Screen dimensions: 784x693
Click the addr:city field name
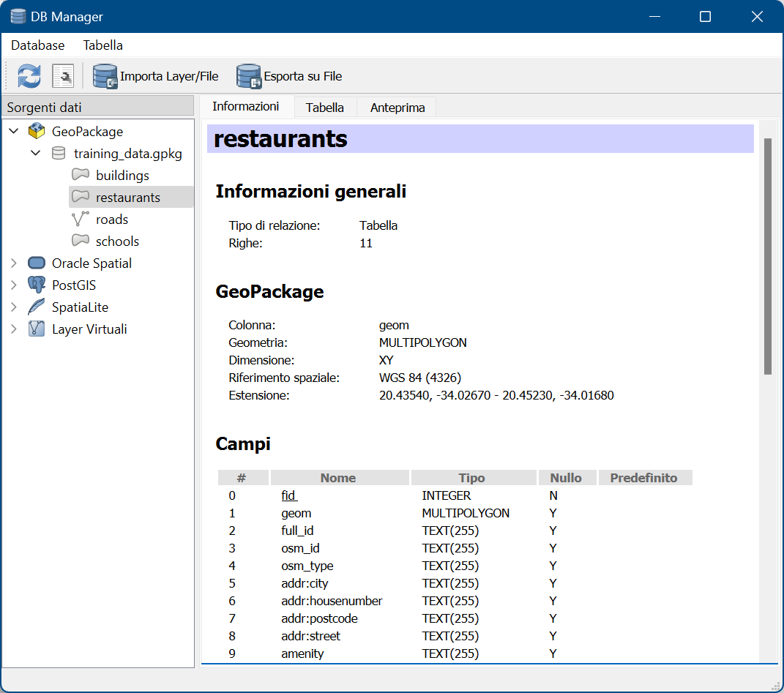pos(305,583)
